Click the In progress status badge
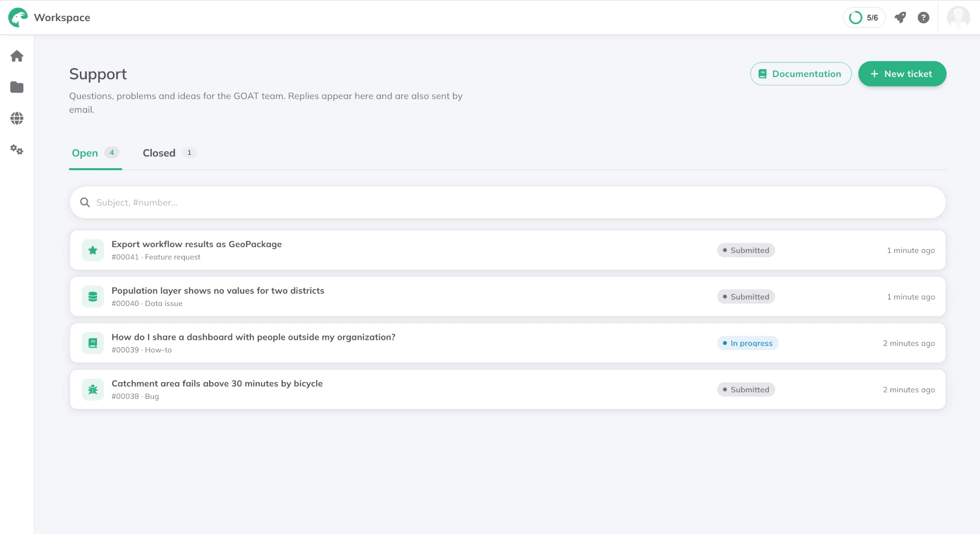Image resolution: width=980 pixels, height=534 pixels. coord(748,343)
